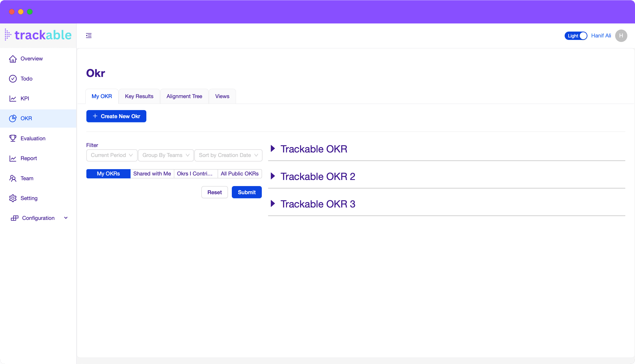Viewport: 635px width, 364px height.
Task: Click the KPI line chart icon
Action: (13, 99)
